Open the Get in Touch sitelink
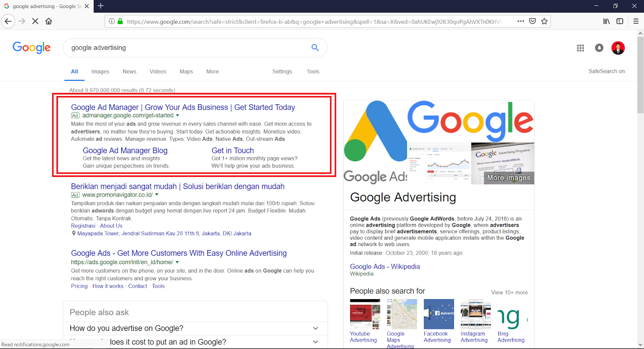This screenshot has height=349, width=644. [x=233, y=150]
